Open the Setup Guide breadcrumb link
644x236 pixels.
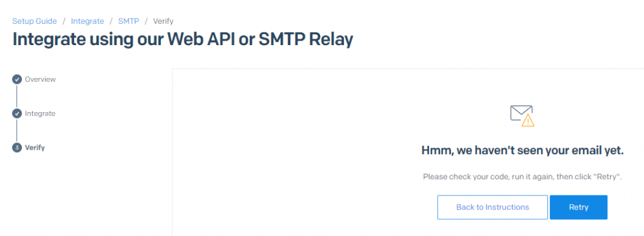(x=35, y=21)
